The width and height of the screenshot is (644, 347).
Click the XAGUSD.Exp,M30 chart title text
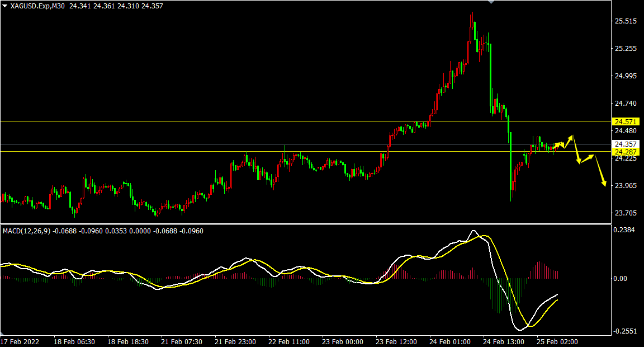coord(37,6)
